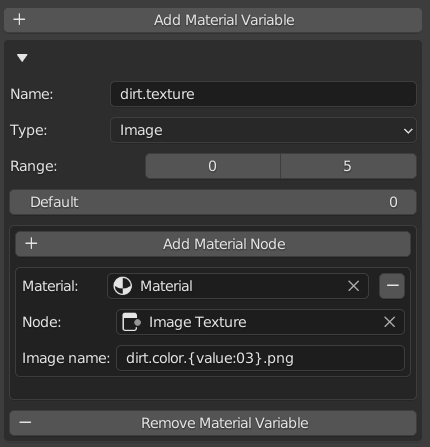Clear the Material field with X
Viewport: 430px width, 447px height.
point(354,286)
